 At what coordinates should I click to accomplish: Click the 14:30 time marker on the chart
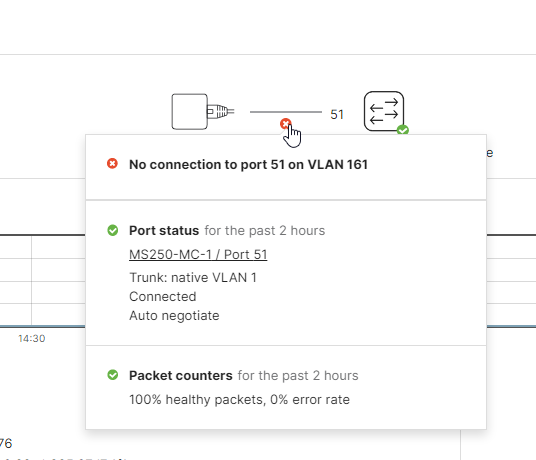coord(31,339)
